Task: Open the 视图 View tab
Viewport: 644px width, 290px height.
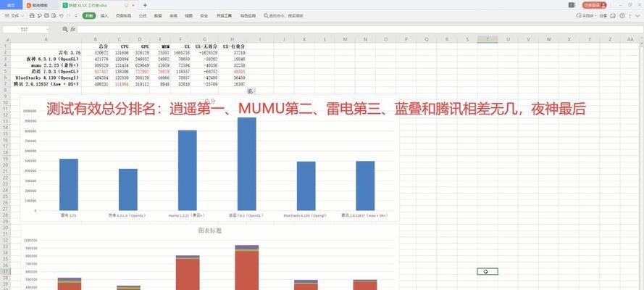Action: (x=188, y=16)
